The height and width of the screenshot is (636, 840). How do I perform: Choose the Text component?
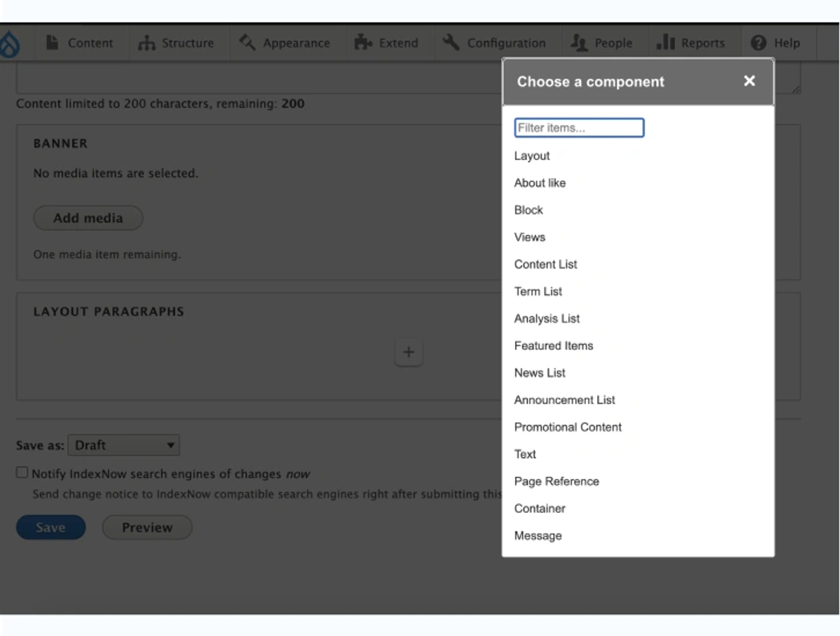[525, 455]
